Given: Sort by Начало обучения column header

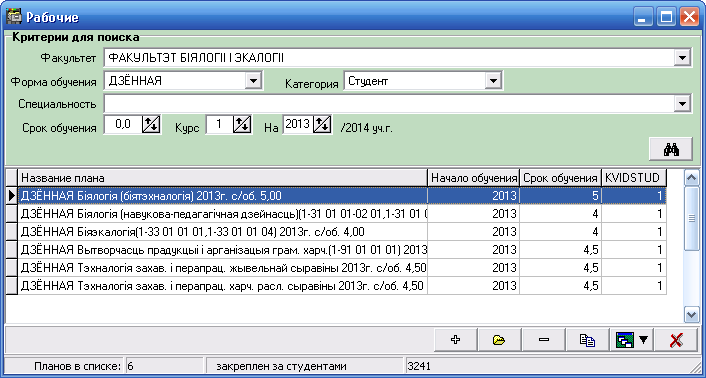Looking at the screenshot, I should (x=474, y=178).
